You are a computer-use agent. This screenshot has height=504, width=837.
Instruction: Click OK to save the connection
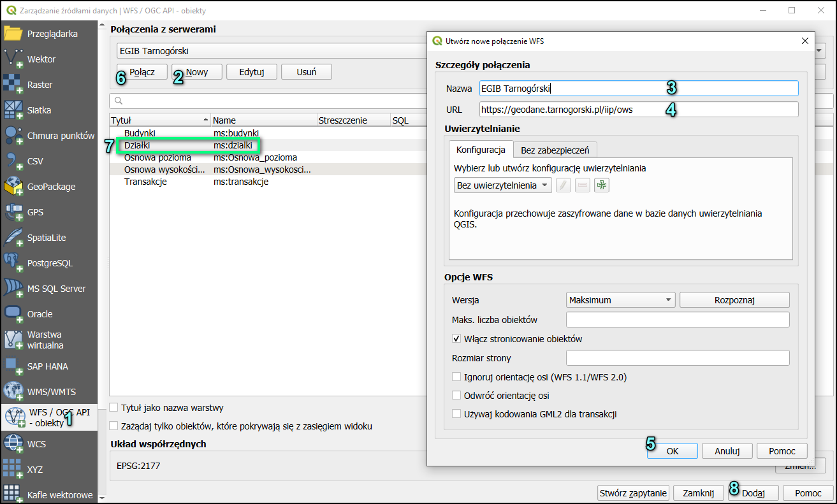coord(672,451)
